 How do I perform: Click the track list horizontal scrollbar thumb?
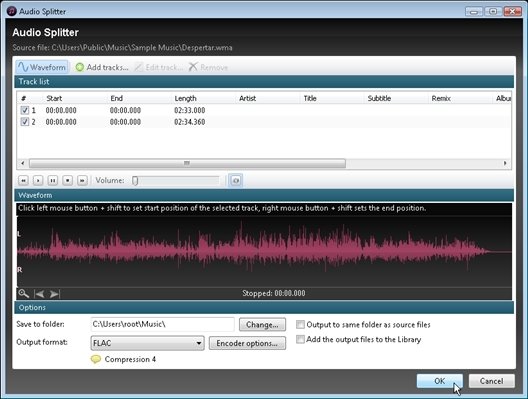tap(187, 163)
